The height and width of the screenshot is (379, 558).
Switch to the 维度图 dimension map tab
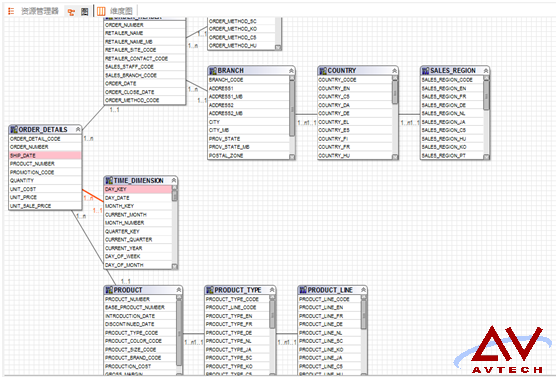pos(121,11)
